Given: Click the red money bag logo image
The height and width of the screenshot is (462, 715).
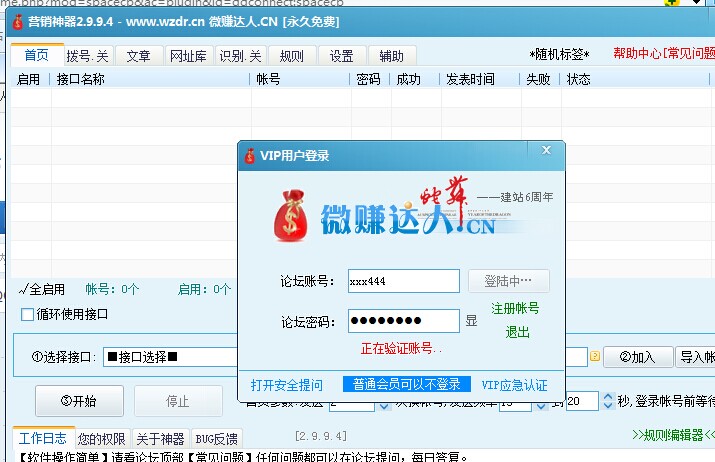Looking at the screenshot, I should click(x=290, y=215).
